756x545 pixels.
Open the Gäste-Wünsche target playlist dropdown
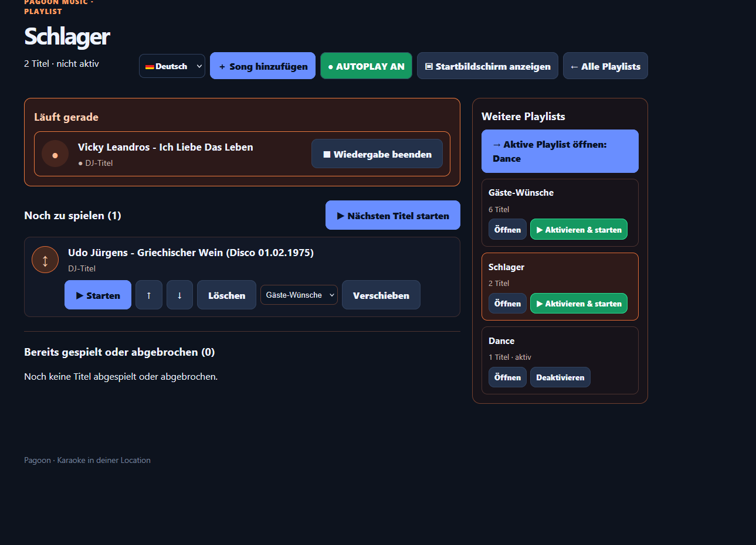pyautogui.click(x=299, y=295)
